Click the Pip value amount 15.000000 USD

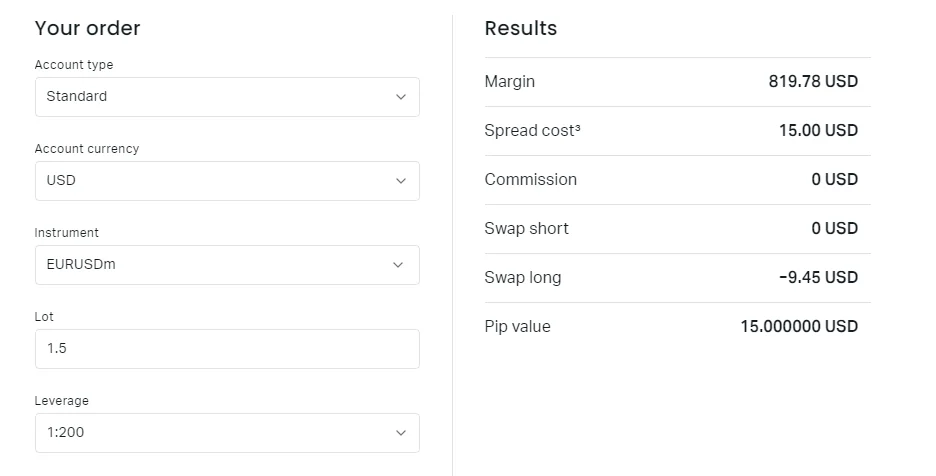click(798, 327)
